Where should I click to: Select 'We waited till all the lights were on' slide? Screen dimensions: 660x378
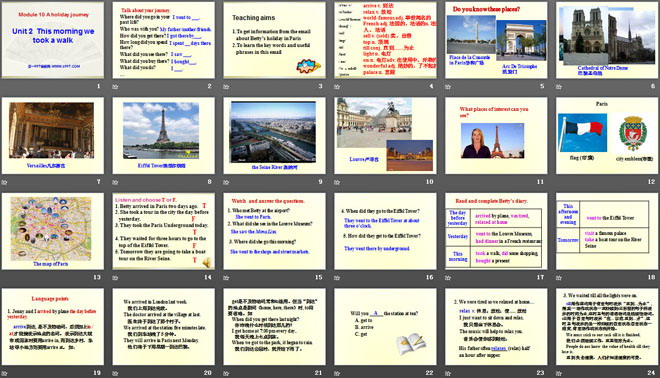click(607, 327)
